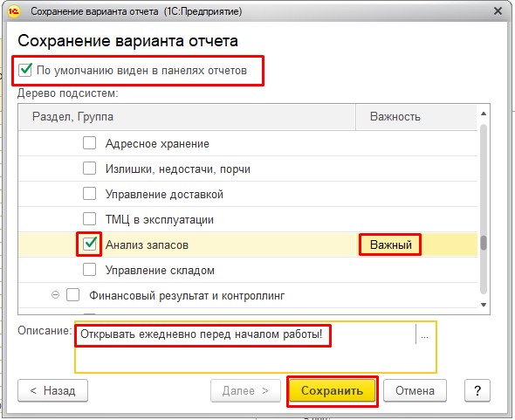Click the disabled Далее button
Viewport: 515px width, 420px height.
pos(245,390)
